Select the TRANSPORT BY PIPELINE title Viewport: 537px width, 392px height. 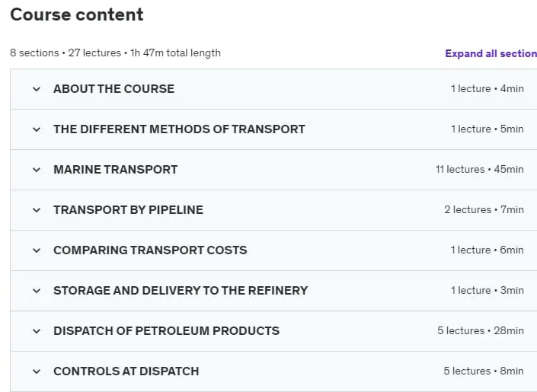(x=129, y=210)
